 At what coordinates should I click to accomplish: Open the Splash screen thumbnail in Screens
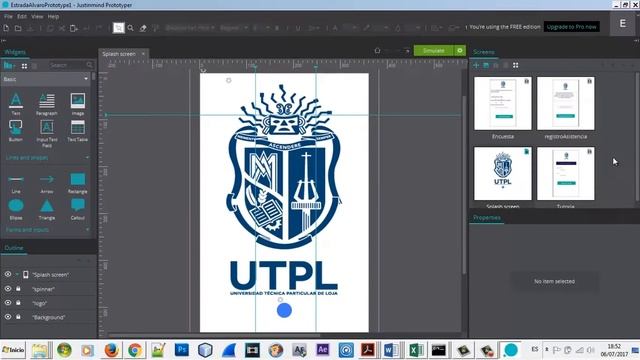[503, 174]
